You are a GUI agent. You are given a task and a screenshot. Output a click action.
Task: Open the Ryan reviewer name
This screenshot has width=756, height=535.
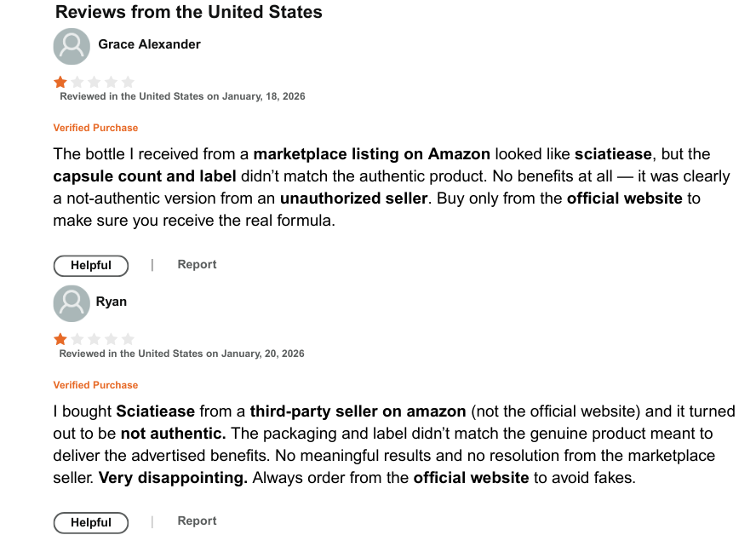click(112, 302)
